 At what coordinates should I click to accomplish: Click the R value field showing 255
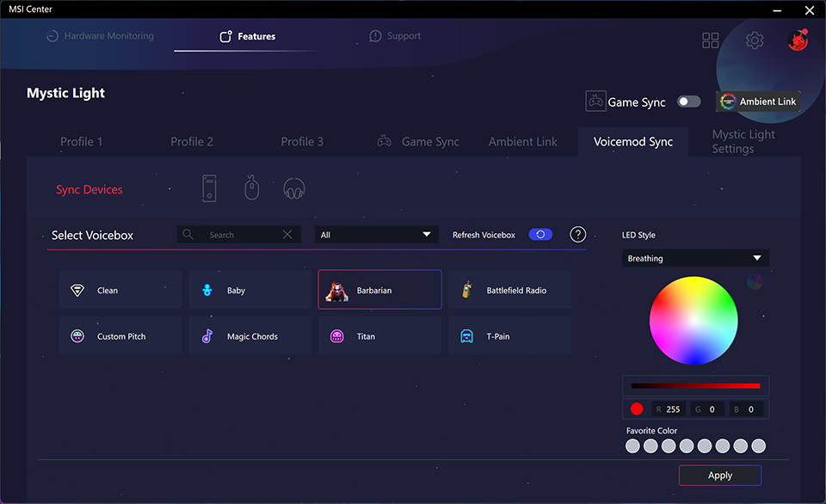[669, 409]
